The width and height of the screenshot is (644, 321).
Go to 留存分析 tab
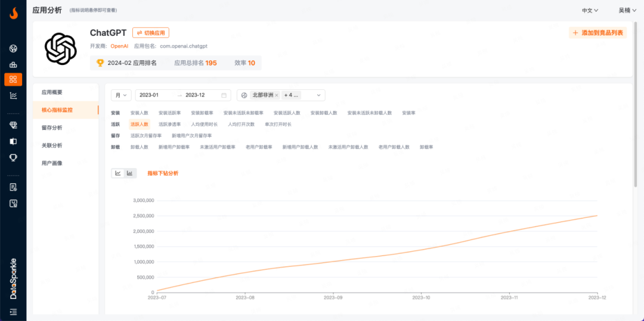tap(52, 127)
